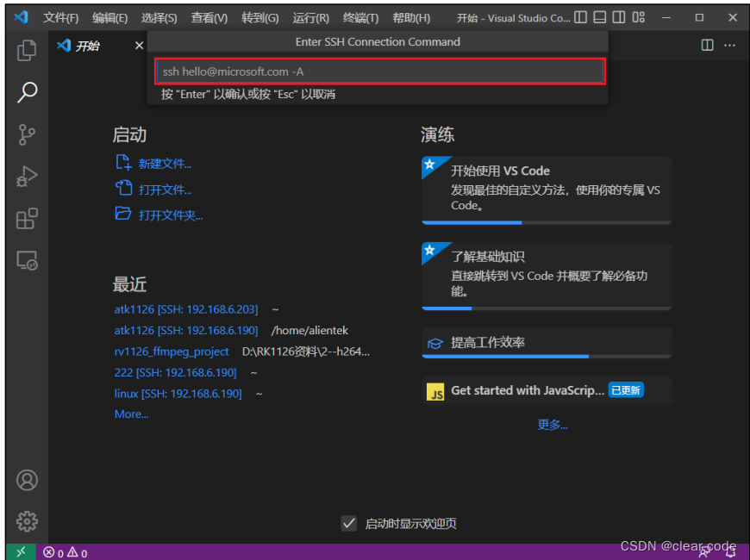The image size is (750, 560).
Task: Open recent atk1126 SSH 192.168.6.190
Action: [x=186, y=331]
